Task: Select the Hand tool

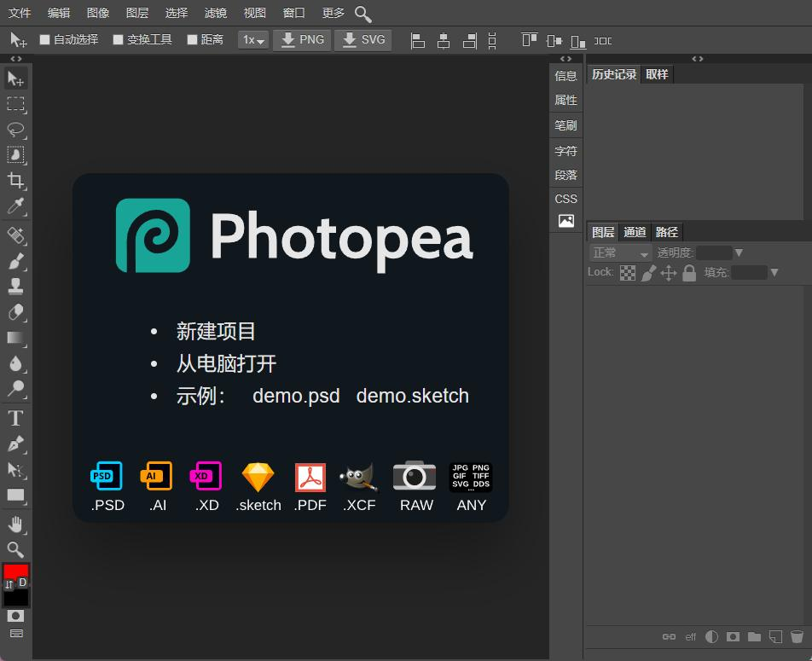Action: [15, 525]
